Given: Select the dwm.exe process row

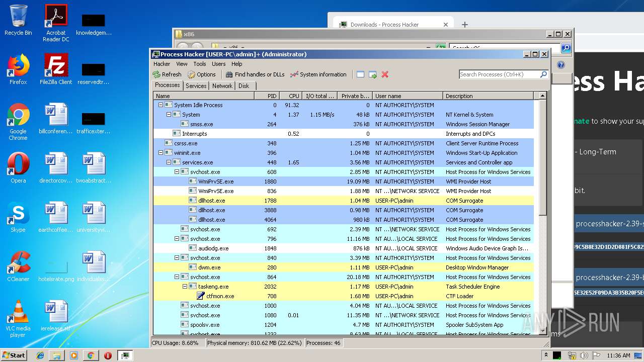Looking at the screenshot, I should coord(343,267).
